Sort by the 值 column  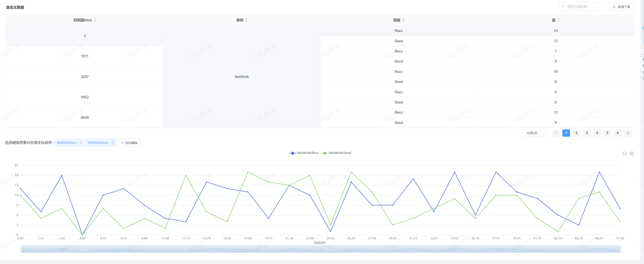coord(558,20)
